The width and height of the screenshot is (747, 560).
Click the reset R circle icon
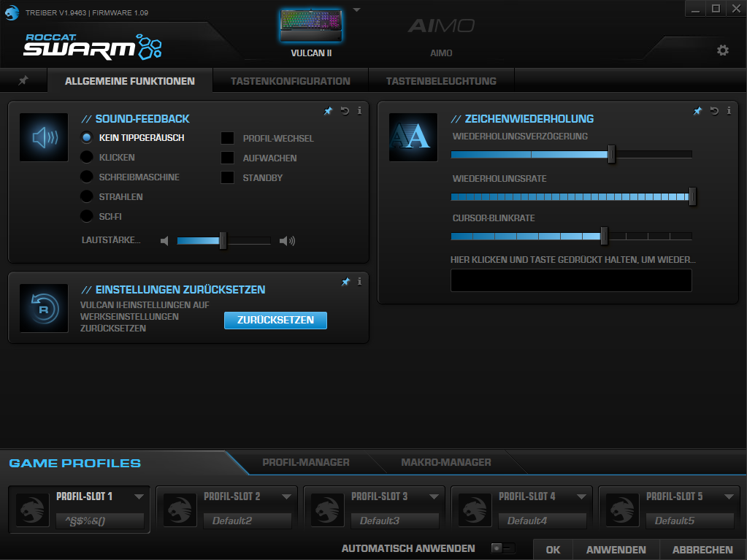tap(44, 309)
